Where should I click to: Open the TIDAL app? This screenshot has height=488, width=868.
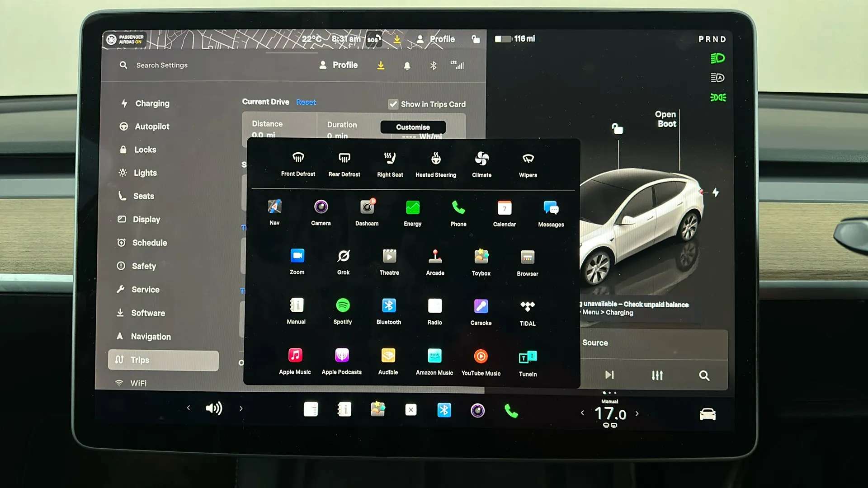[x=528, y=313]
